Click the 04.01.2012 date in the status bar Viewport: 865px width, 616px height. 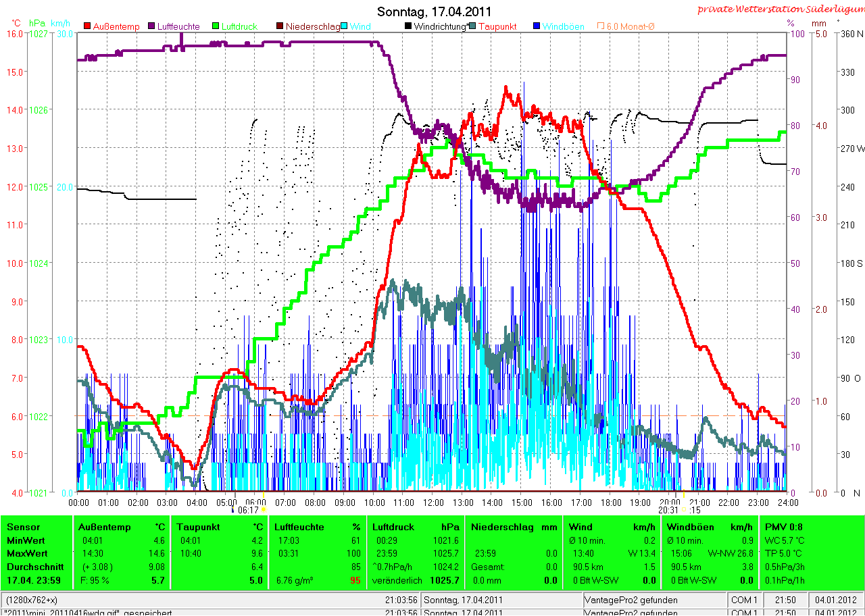click(836, 600)
